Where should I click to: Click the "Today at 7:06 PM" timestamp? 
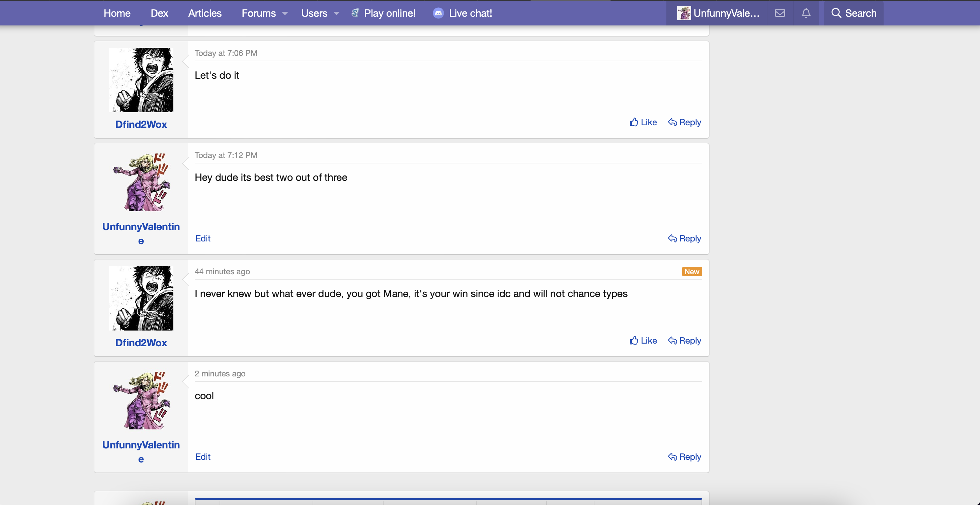(x=226, y=53)
